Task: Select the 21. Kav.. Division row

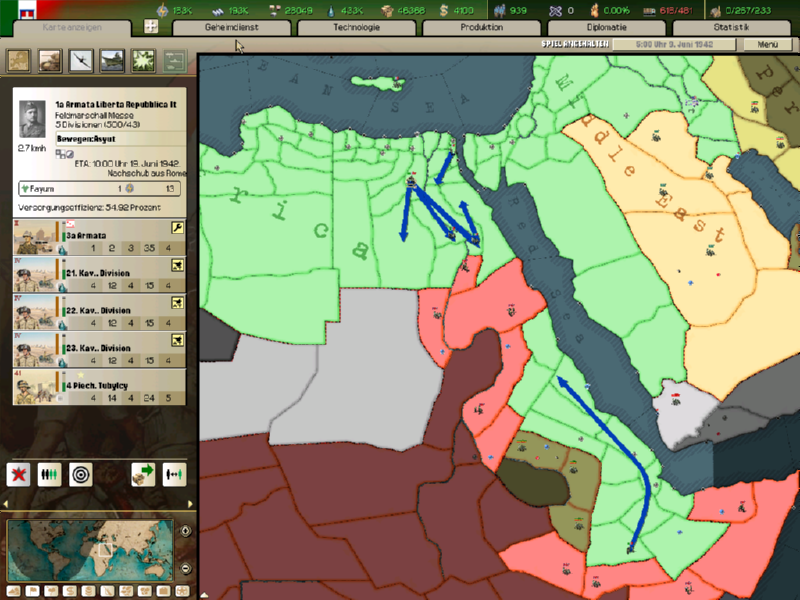Action: click(99, 274)
